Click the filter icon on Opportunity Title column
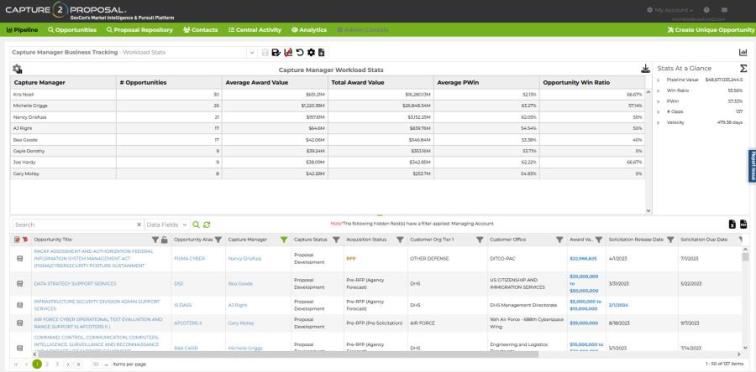Screen dimensions: 756x372 [155, 239]
